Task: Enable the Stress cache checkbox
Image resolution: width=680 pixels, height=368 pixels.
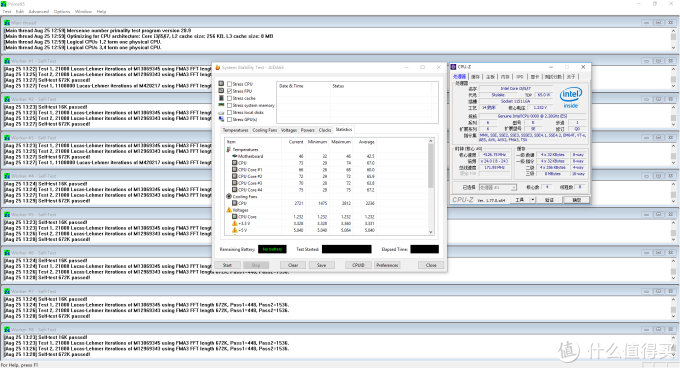Action: pos(229,98)
